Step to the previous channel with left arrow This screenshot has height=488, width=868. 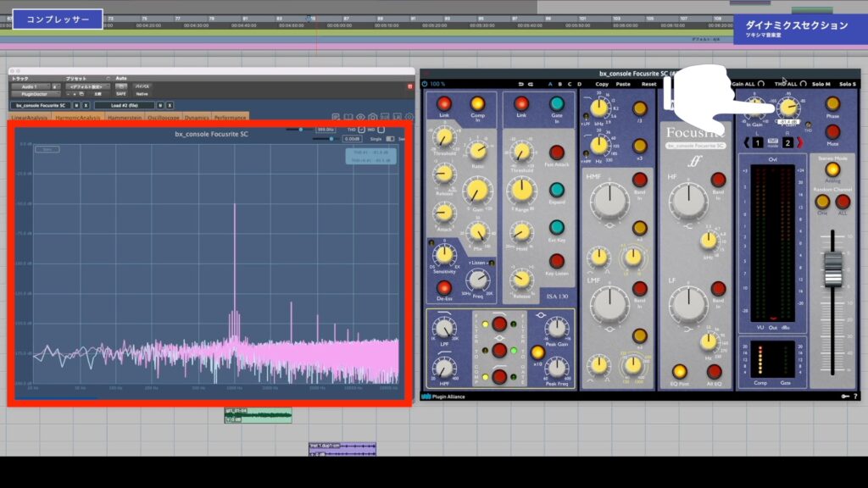[746, 142]
